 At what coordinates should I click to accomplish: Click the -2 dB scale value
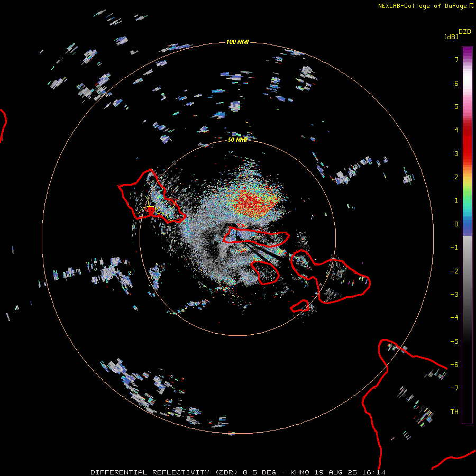click(454, 271)
